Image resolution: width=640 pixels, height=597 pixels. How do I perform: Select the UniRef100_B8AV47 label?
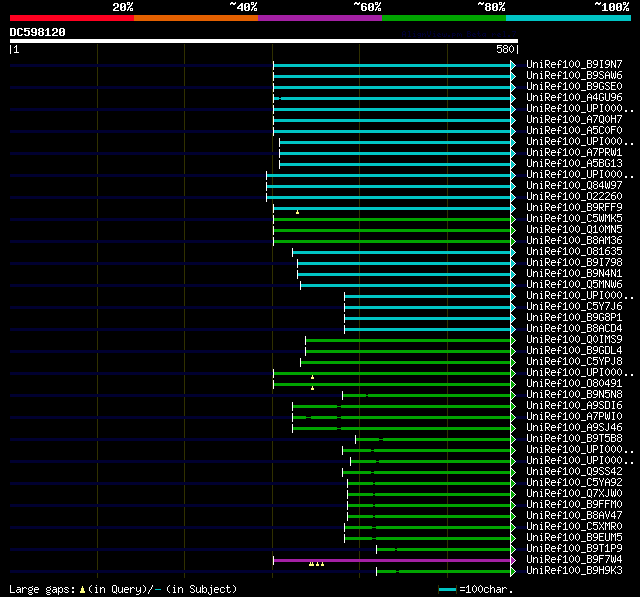click(574, 516)
